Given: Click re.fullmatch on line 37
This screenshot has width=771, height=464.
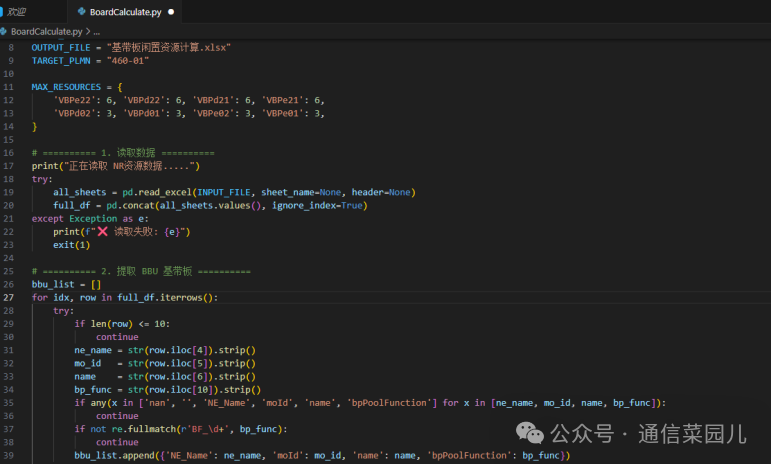Looking at the screenshot, I should click(x=144, y=429).
